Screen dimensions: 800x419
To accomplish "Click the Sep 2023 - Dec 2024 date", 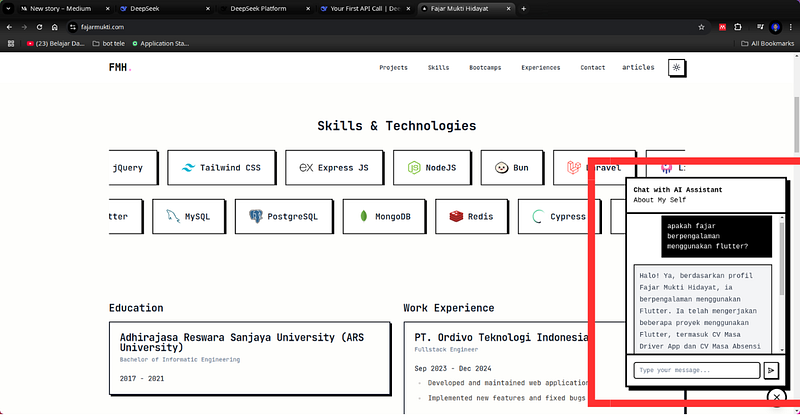I will 453,368.
